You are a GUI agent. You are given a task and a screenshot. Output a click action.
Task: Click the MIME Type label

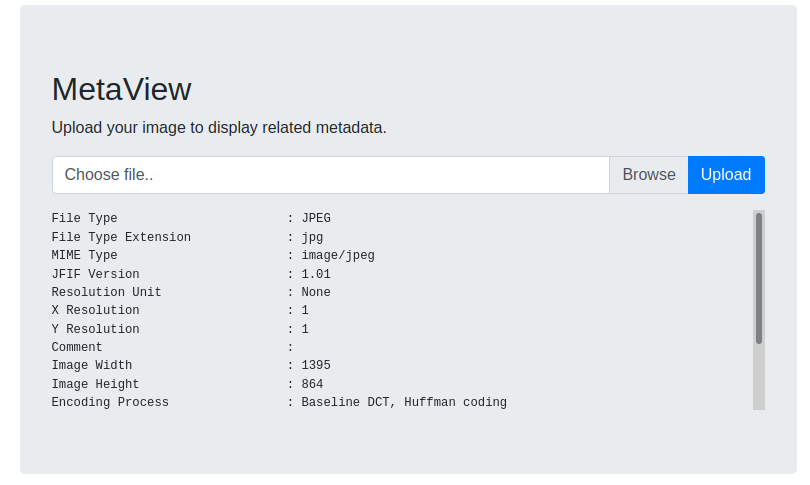(x=84, y=255)
